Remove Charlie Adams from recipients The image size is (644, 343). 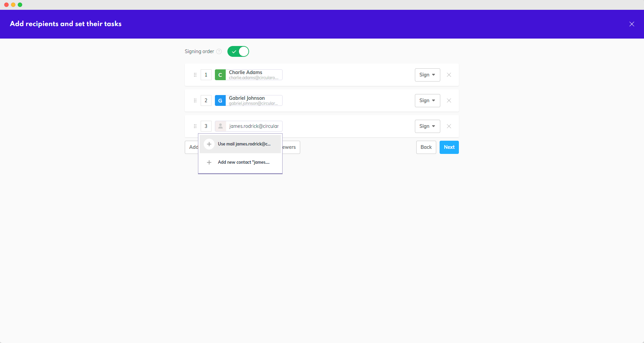coord(449,75)
